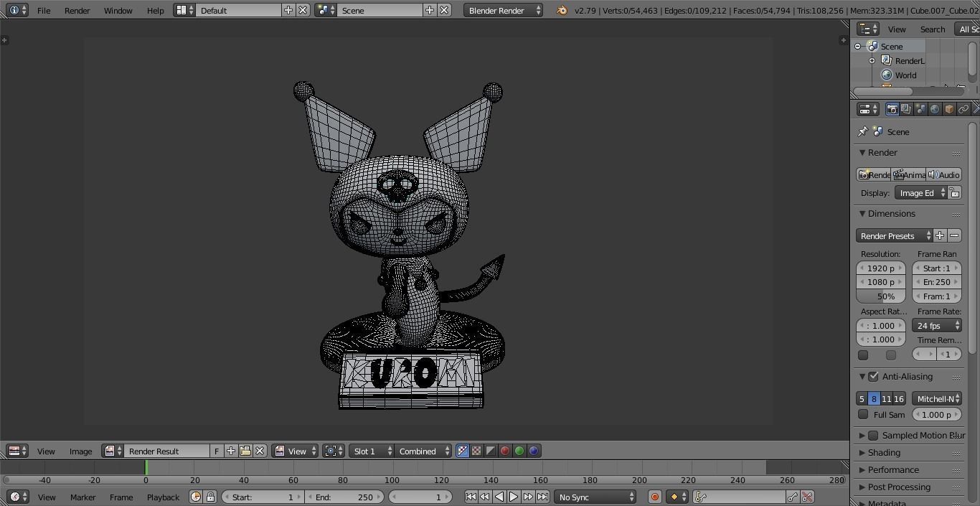
Task: Show color channels only checker icon
Action: pyautogui.click(x=476, y=451)
